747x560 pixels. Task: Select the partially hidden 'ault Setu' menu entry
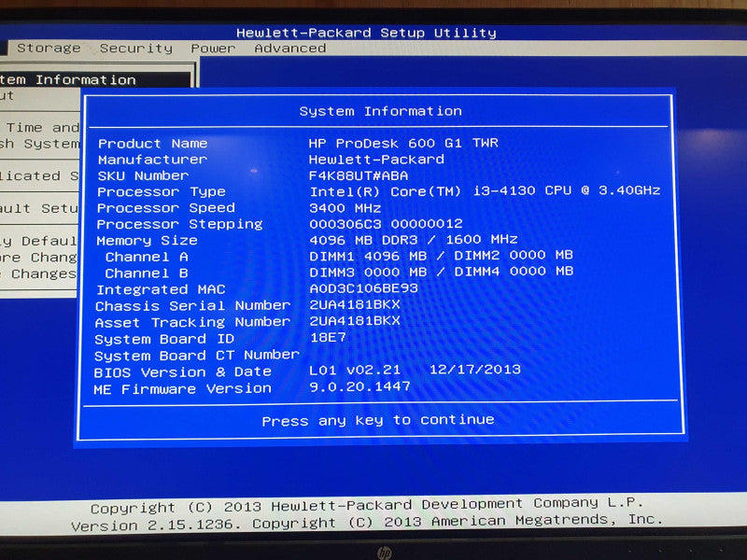(38, 208)
